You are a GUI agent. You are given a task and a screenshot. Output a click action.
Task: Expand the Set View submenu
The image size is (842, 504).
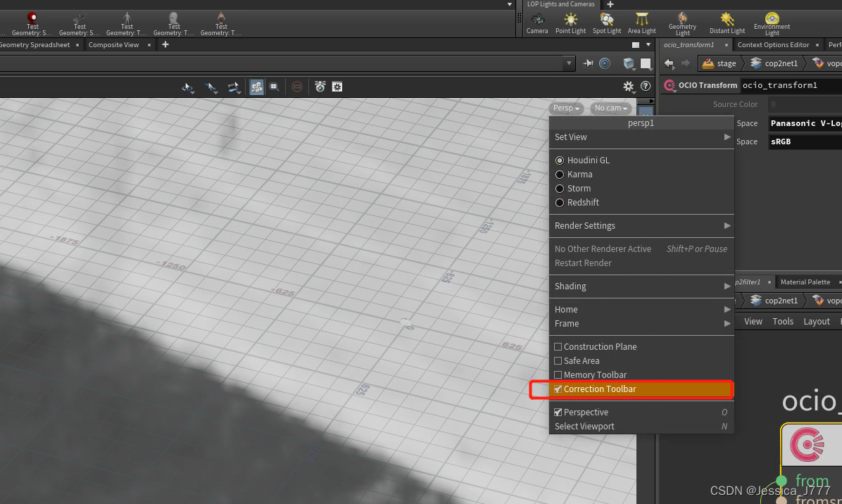(x=641, y=137)
